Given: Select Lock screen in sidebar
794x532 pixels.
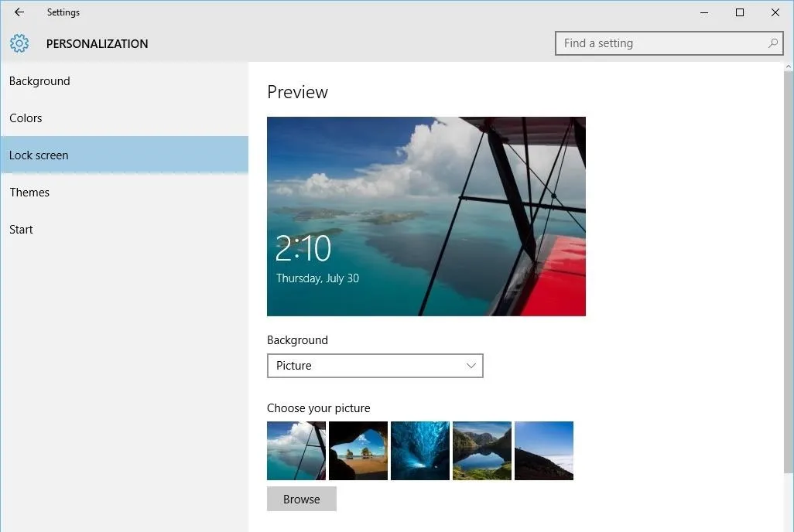Looking at the screenshot, I should pyautogui.click(x=39, y=155).
